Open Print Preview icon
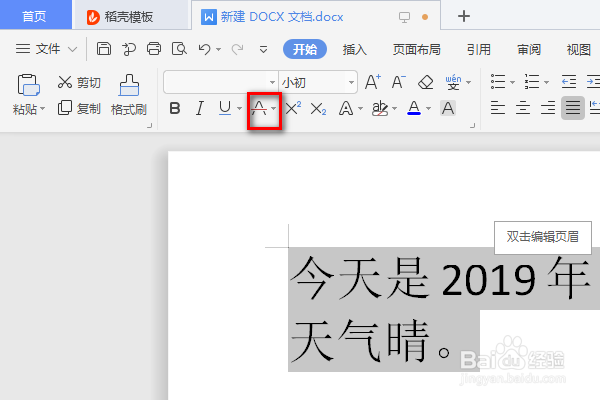This screenshot has height=400, width=600. (179, 49)
